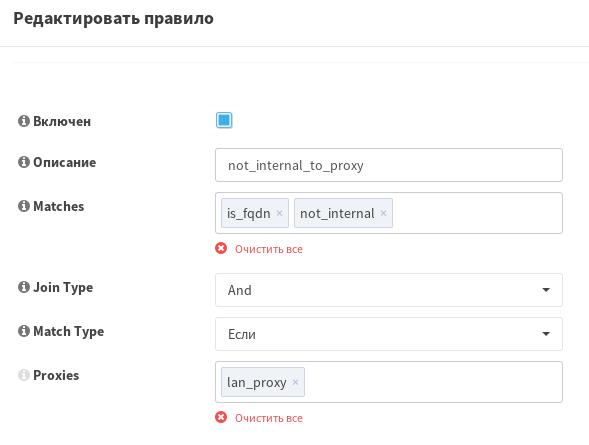Show help icon for Join Type
589x445 pixels.
point(24,287)
